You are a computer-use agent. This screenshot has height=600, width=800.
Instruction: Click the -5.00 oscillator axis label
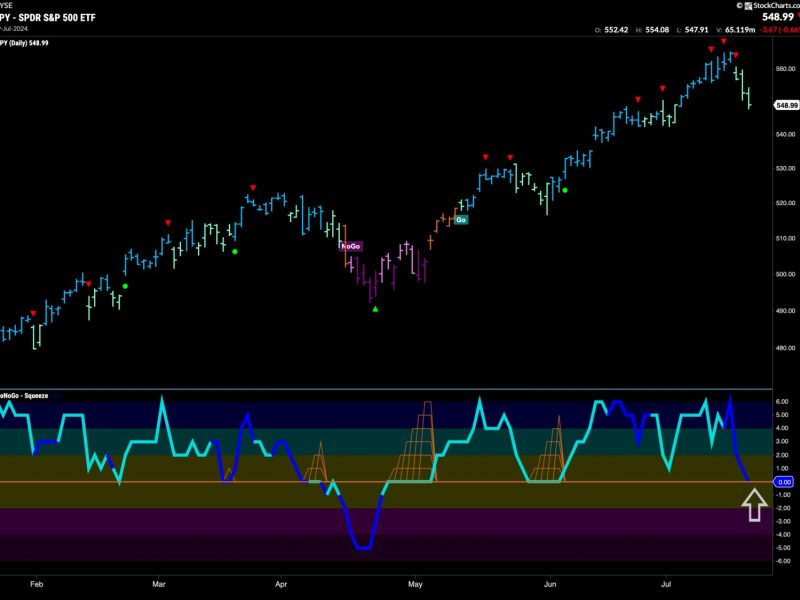(x=782, y=548)
